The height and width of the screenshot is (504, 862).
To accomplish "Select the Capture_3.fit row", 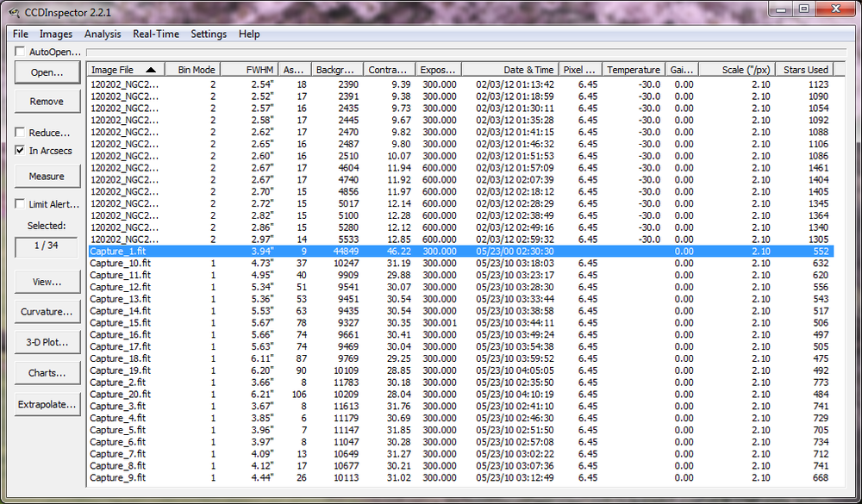I will [x=461, y=406].
